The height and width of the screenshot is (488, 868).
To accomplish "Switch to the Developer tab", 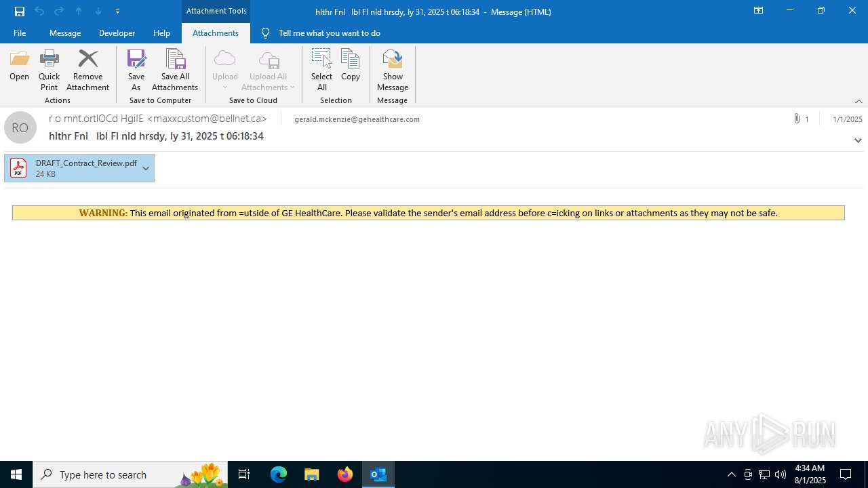I will (x=117, y=33).
